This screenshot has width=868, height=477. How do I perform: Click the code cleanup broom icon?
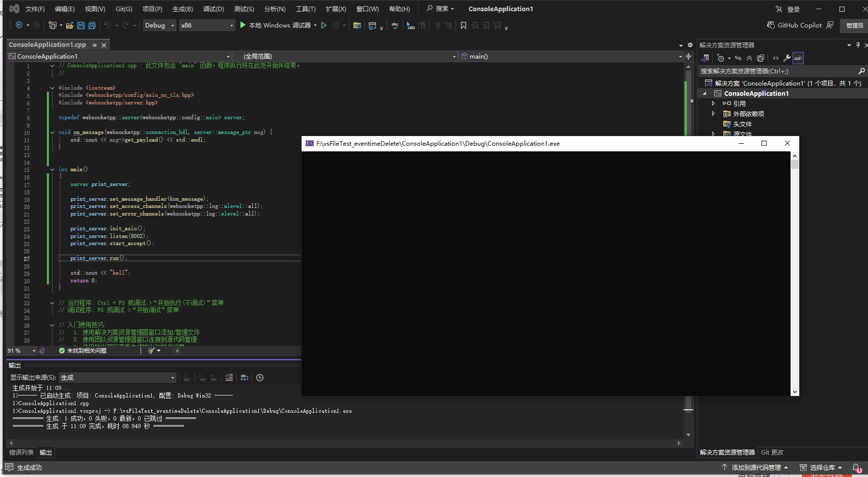tap(151, 351)
